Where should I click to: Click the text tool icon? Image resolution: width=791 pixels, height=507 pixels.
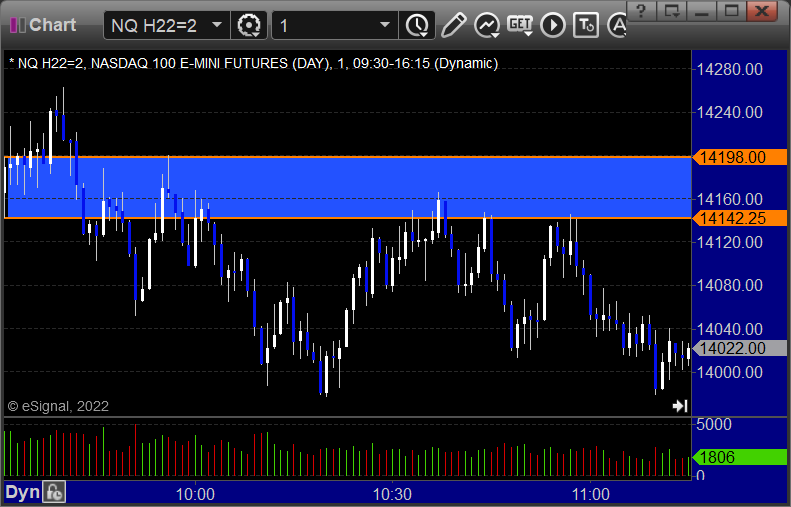click(586, 25)
